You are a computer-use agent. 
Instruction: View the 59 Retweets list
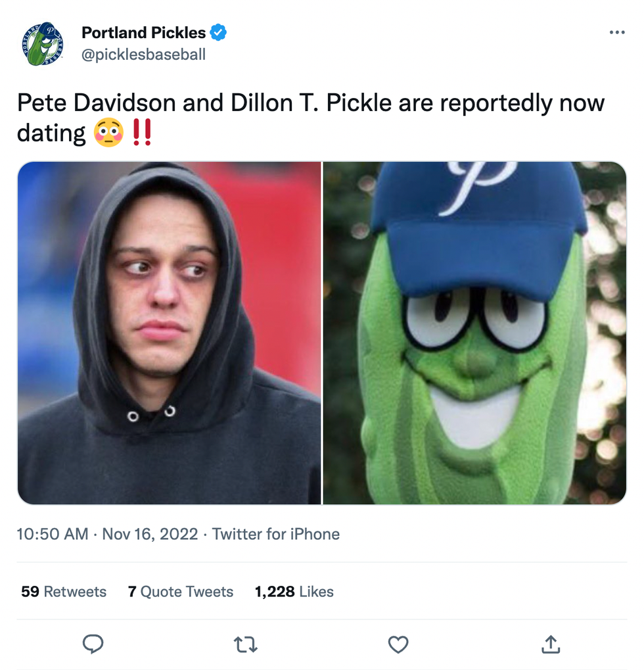pyautogui.click(x=64, y=592)
